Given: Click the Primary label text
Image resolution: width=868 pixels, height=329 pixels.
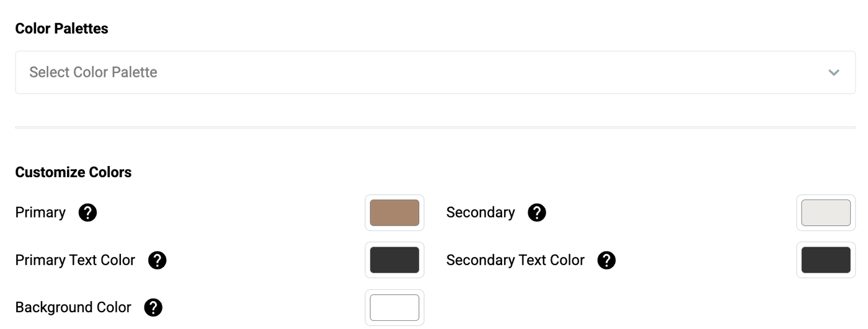Looking at the screenshot, I should (40, 213).
